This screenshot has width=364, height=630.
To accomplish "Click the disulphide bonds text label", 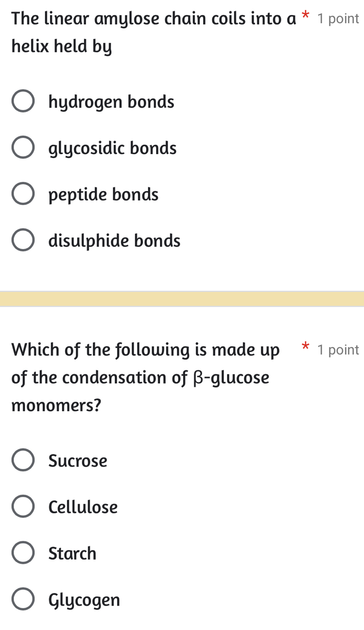I will click(114, 240).
